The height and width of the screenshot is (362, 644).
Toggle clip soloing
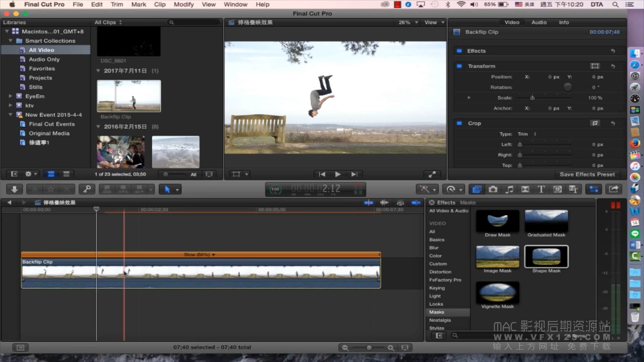click(x=400, y=202)
